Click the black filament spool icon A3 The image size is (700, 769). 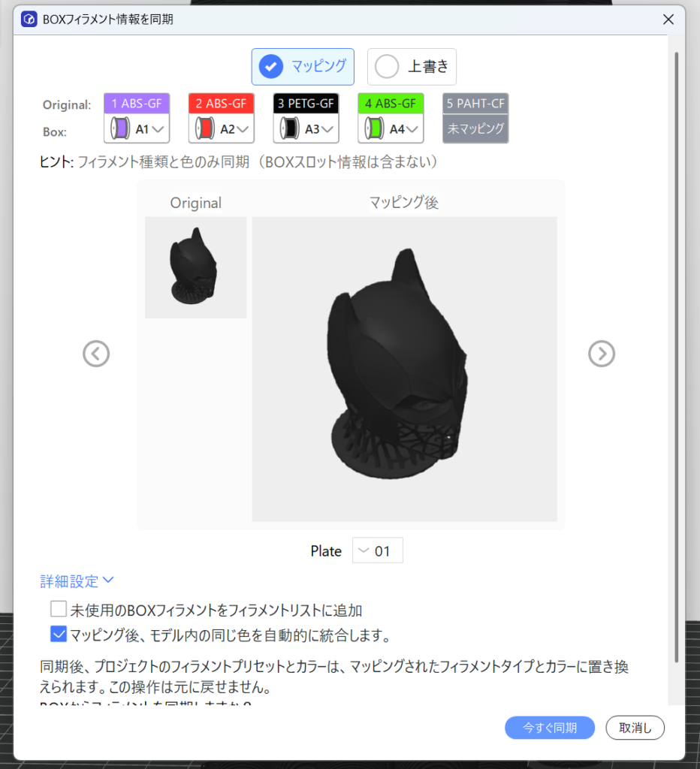[x=288, y=129]
